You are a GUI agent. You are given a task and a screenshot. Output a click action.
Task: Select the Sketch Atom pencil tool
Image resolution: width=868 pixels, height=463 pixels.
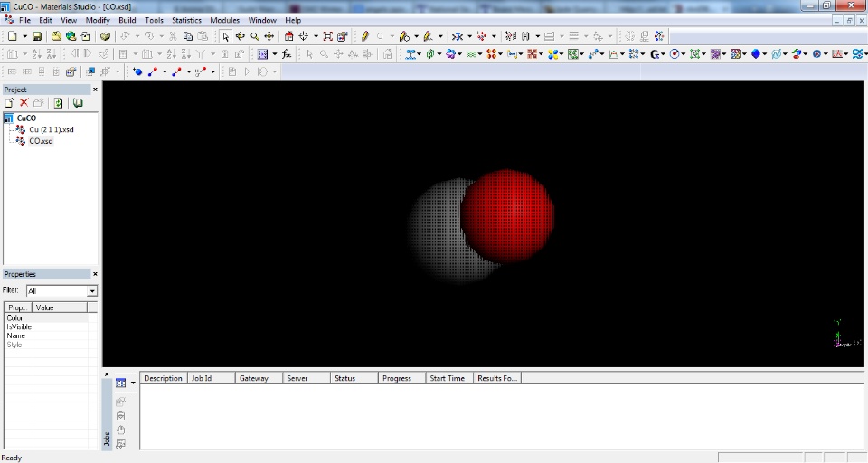pyautogui.click(x=364, y=36)
